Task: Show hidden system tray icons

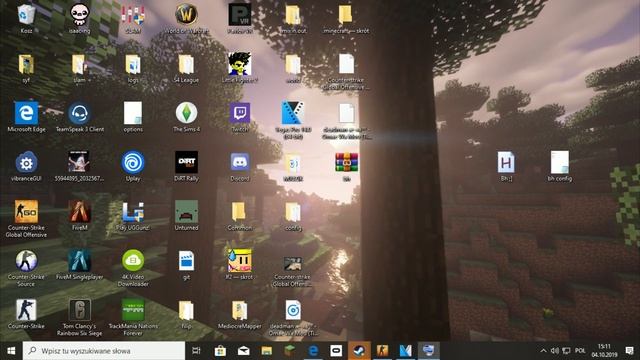Action: tap(543, 351)
